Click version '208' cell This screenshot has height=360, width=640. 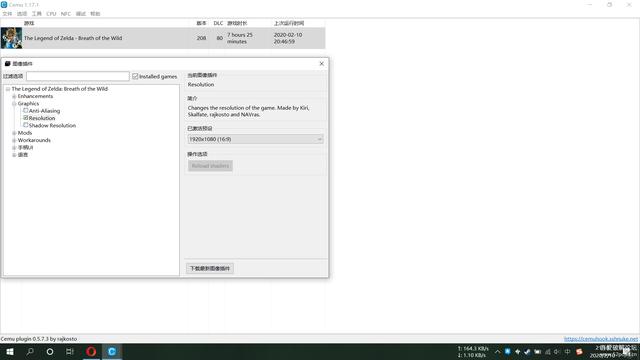[x=201, y=38]
